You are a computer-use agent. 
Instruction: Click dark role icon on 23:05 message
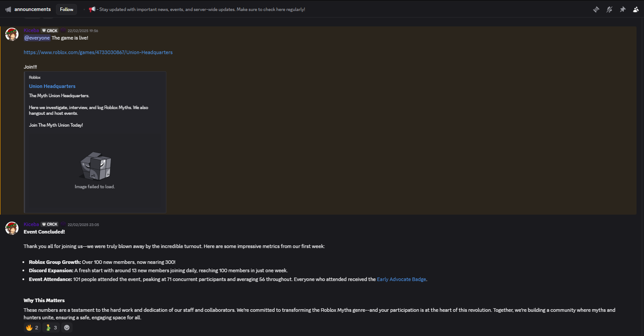point(63,224)
